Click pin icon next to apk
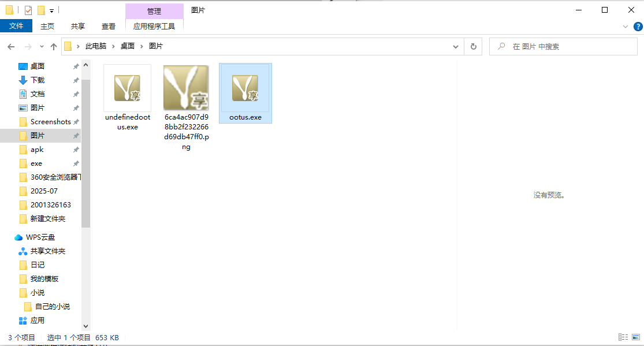The height and width of the screenshot is (346, 644). pos(76,150)
